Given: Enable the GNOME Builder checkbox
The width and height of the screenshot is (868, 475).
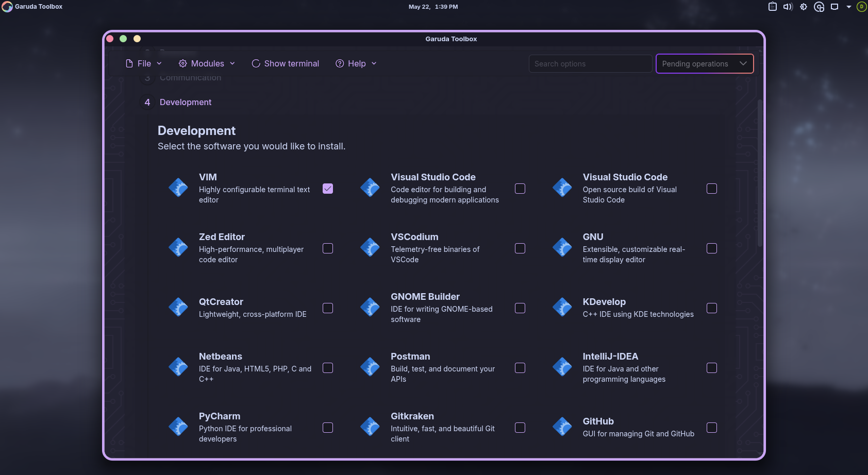Looking at the screenshot, I should [520, 308].
